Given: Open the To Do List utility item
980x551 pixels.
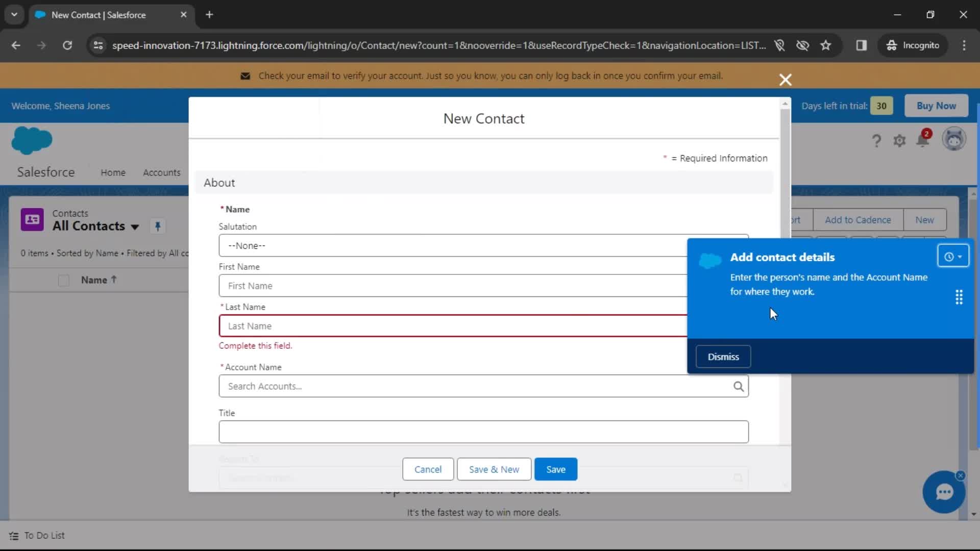Looking at the screenshot, I should [37, 536].
